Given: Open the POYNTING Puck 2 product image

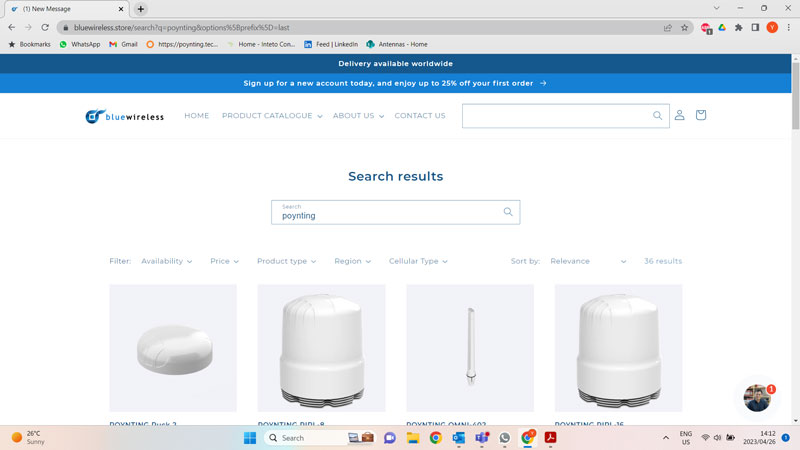Looking at the screenshot, I should coord(173,347).
